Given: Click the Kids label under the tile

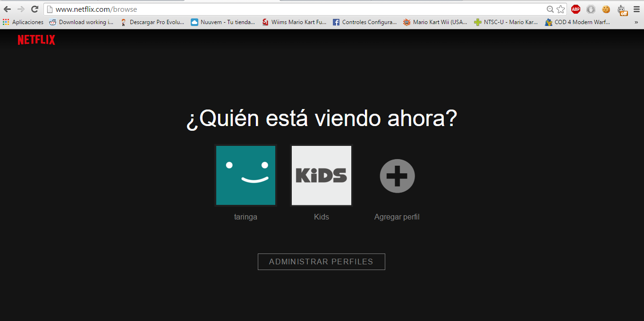Looking at the screenshot, I should point(321,217).
